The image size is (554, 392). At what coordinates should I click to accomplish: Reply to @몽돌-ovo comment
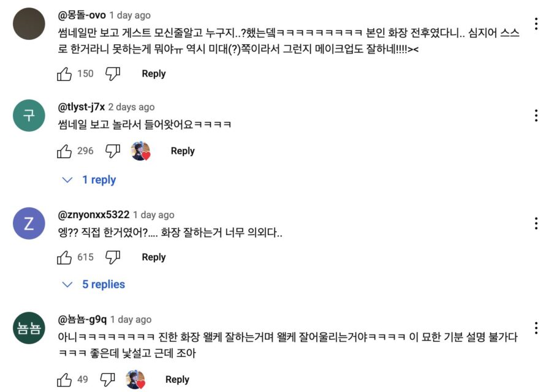tap(153, 74)
